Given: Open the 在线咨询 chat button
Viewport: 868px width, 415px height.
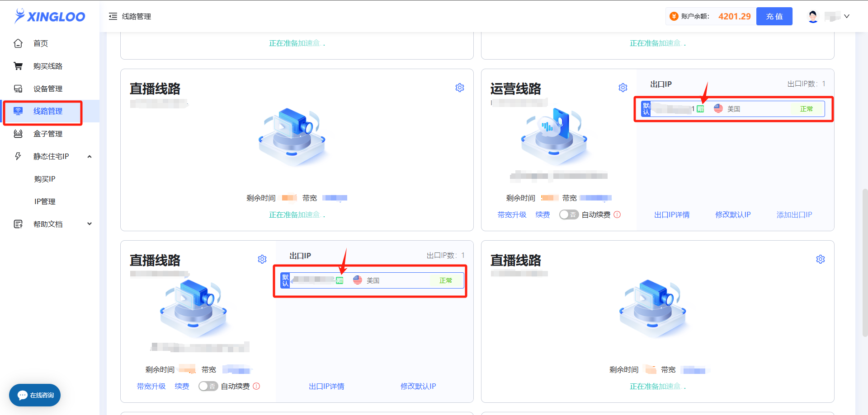Looking at the screenshot, I should tap(35, 395).
